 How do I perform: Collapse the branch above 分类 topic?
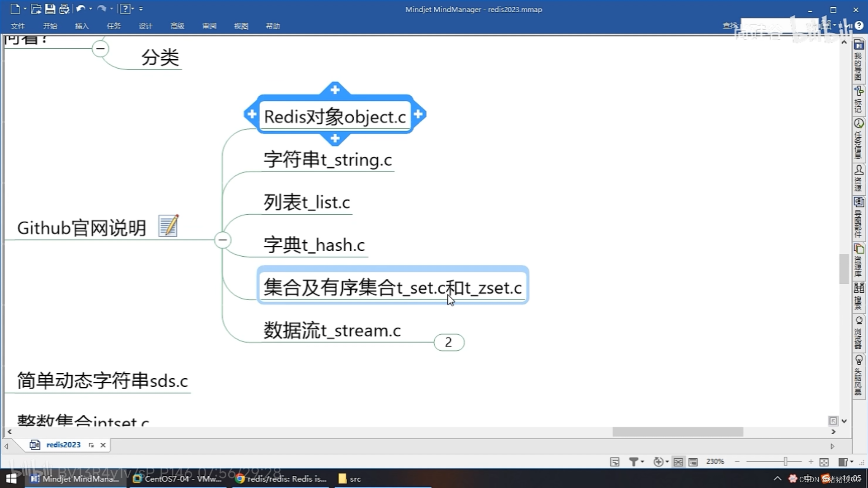point(100,48)
